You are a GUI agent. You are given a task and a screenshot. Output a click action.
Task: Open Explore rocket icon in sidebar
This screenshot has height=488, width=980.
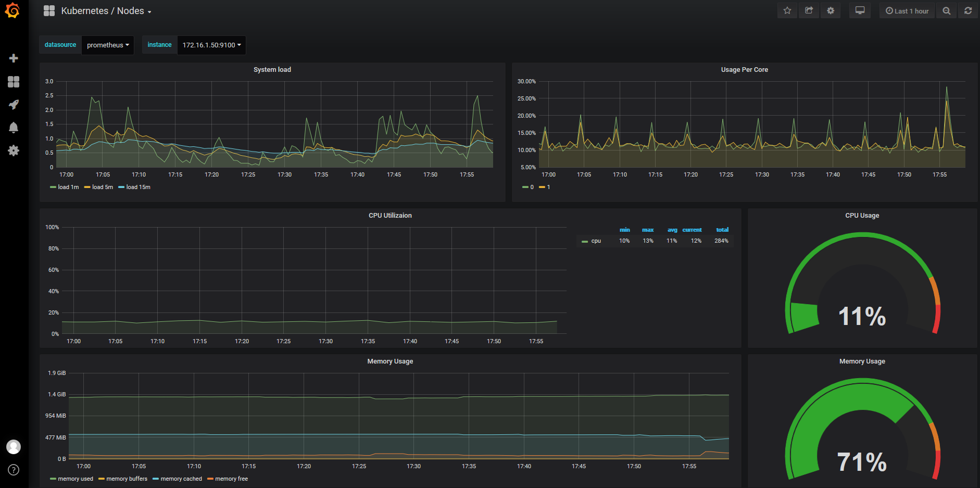pos(14,105)
